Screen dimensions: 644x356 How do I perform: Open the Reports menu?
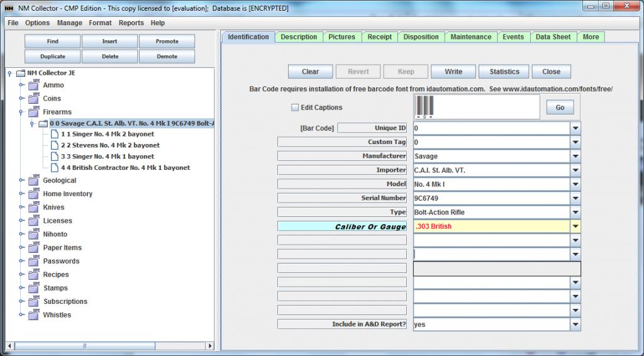pos(131,23)
